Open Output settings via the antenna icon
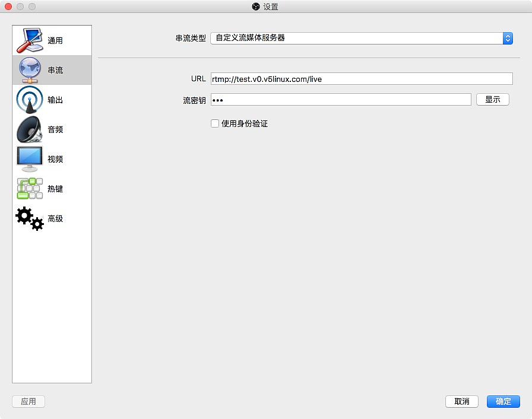 30,100
